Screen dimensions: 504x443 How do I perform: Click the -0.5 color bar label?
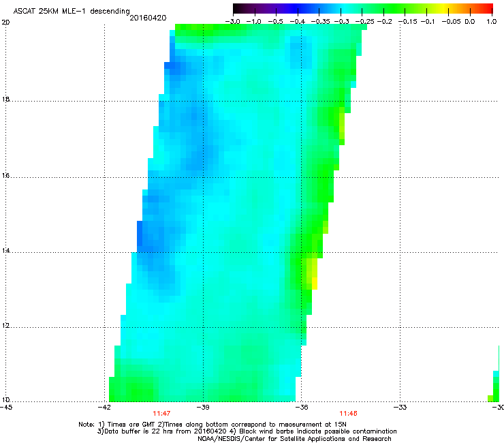pos(275,22)
